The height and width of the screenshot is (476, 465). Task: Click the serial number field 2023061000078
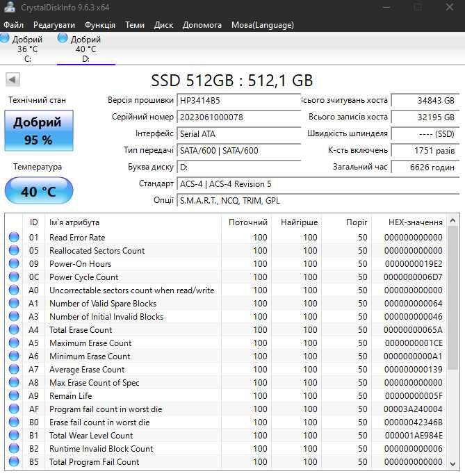coord(238,117)
